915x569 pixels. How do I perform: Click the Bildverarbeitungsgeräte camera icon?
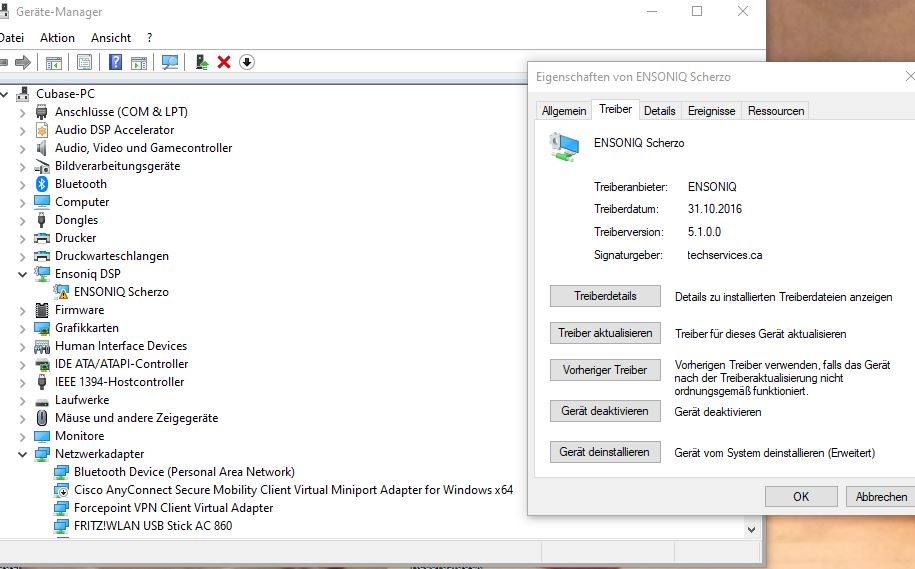click(42, 166)
